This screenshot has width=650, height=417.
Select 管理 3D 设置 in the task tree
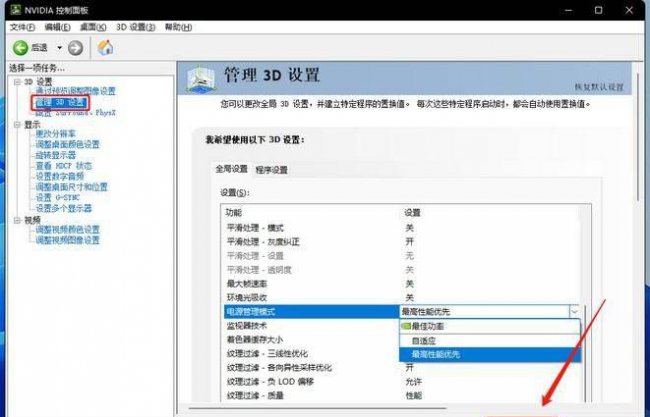[61, 102]
